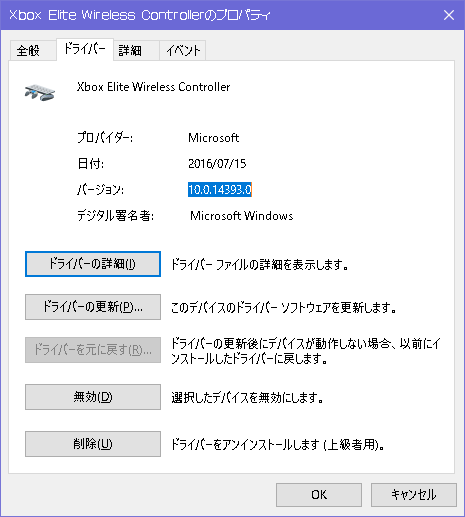Confirm the dialog with OK
The width and height of the screenshot is (465, 517).
(x=319, y=495)
